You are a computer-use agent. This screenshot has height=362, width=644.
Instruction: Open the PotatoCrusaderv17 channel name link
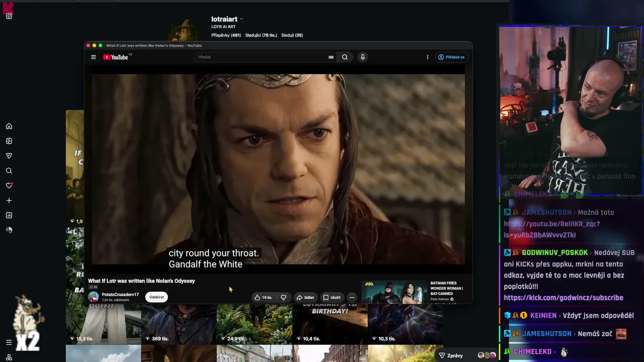[120, 295]
